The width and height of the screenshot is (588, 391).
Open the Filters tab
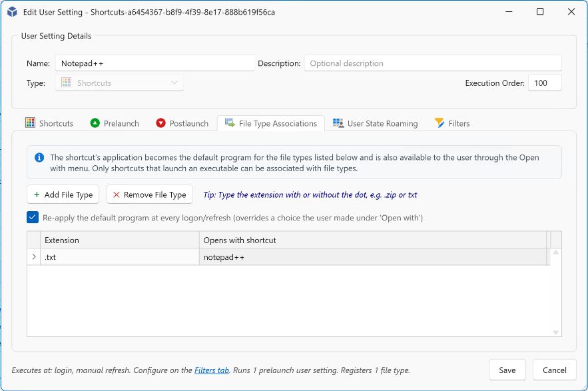coord(452,123)
